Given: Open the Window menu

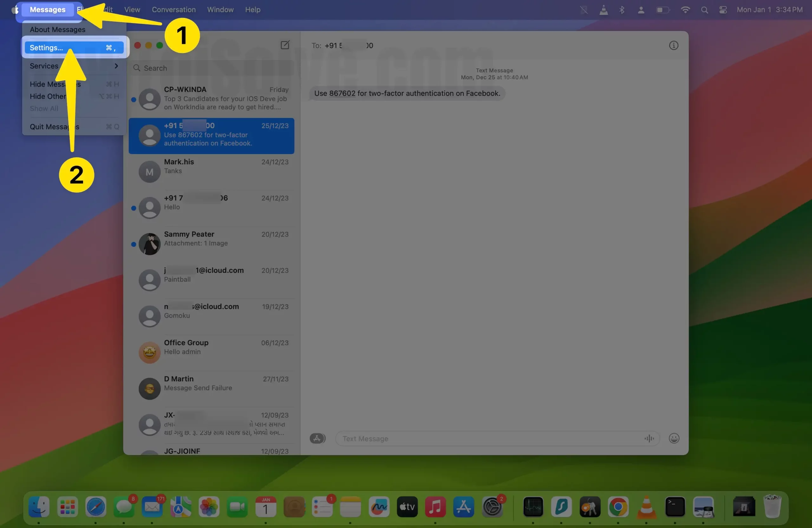Looking at the screenshot, I should point(220,10).
